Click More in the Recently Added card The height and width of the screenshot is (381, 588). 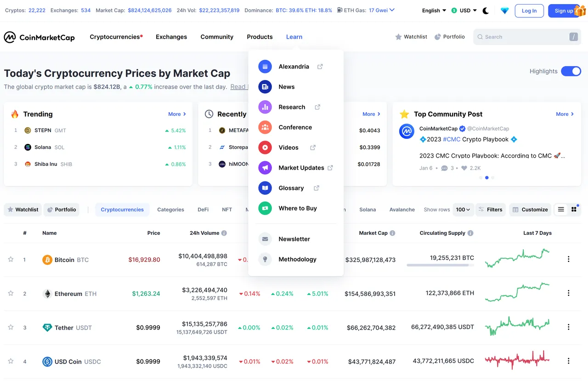coord(371,114)
